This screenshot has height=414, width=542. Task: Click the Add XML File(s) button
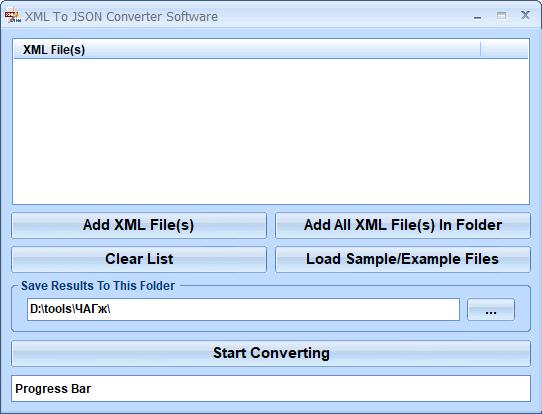(139, 225)
